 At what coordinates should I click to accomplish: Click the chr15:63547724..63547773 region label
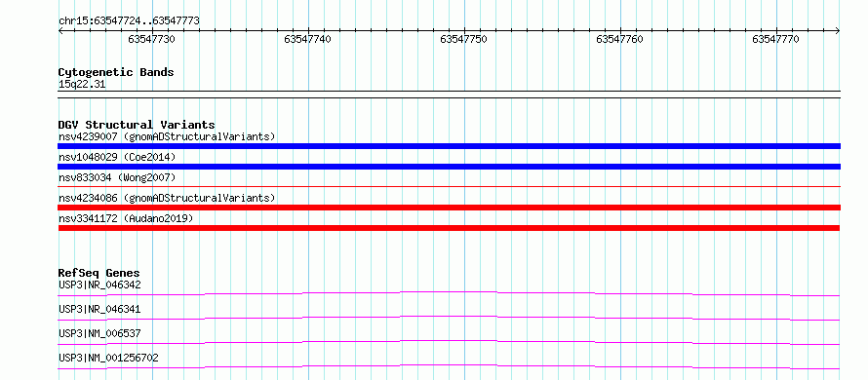[x=129, y=21]
